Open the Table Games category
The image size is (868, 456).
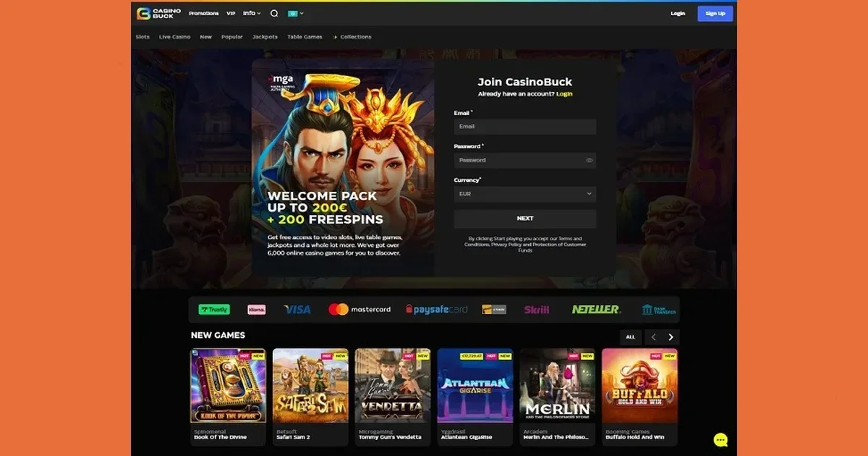[305, 37]
